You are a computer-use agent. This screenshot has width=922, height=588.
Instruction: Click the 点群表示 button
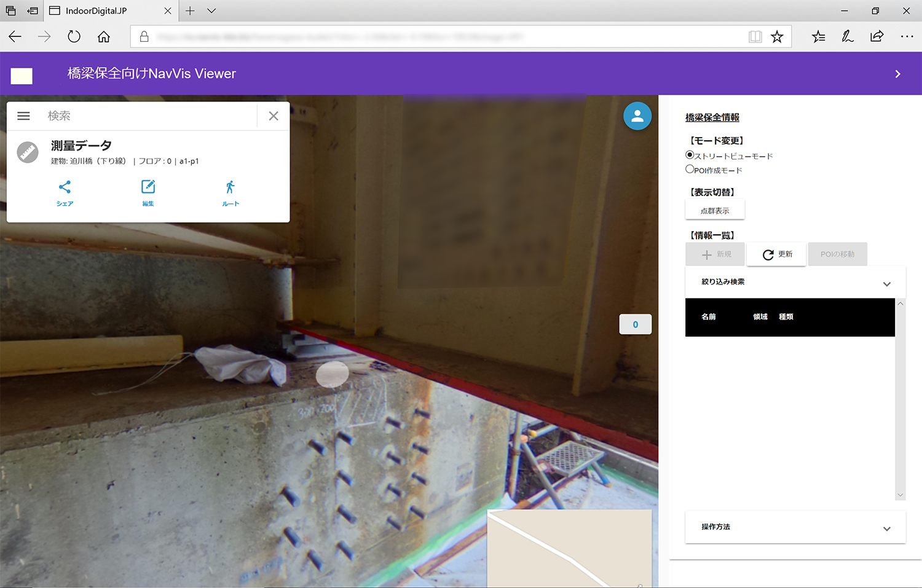pyautogui.click(x=715, y=211)
